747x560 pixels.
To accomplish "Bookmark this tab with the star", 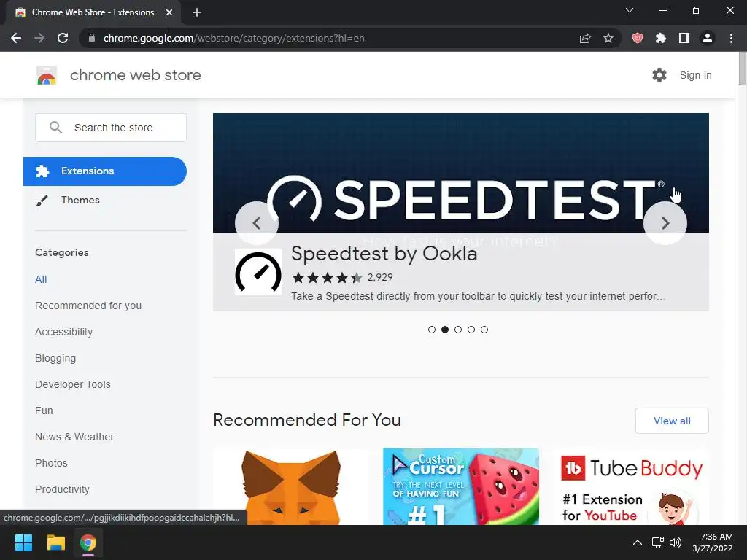I will tap(608, 38).
